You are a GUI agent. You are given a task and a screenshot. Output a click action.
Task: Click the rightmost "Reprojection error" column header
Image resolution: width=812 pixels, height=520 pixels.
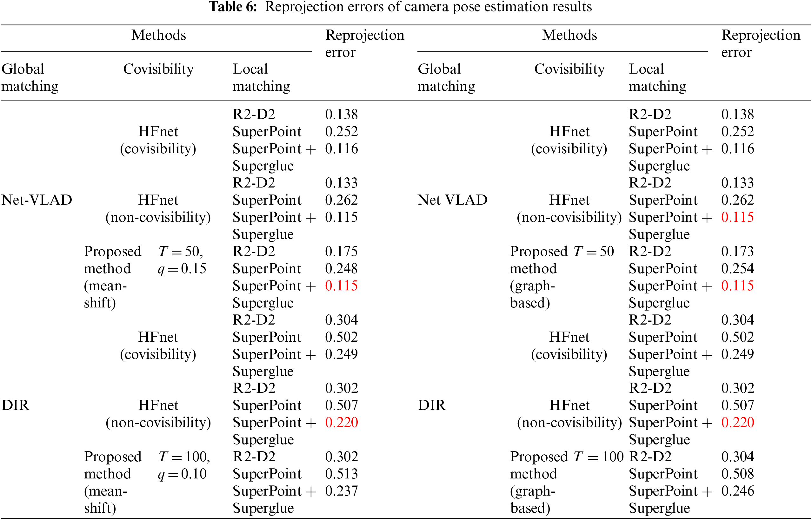(761, 43)
